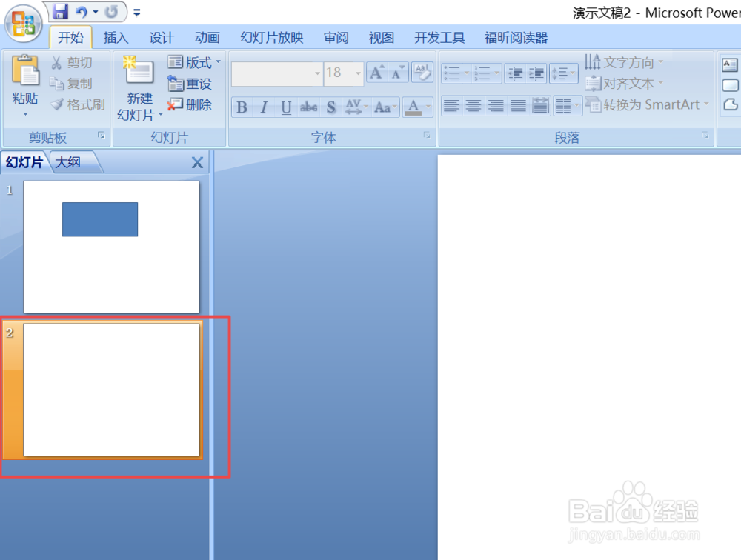Click 转换为 SmartArt button

tap(647, 104)
